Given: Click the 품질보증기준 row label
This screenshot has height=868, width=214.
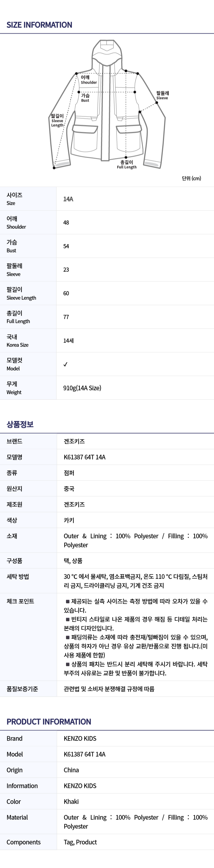Looking at the screenshot, I should [x=22, y=689].
